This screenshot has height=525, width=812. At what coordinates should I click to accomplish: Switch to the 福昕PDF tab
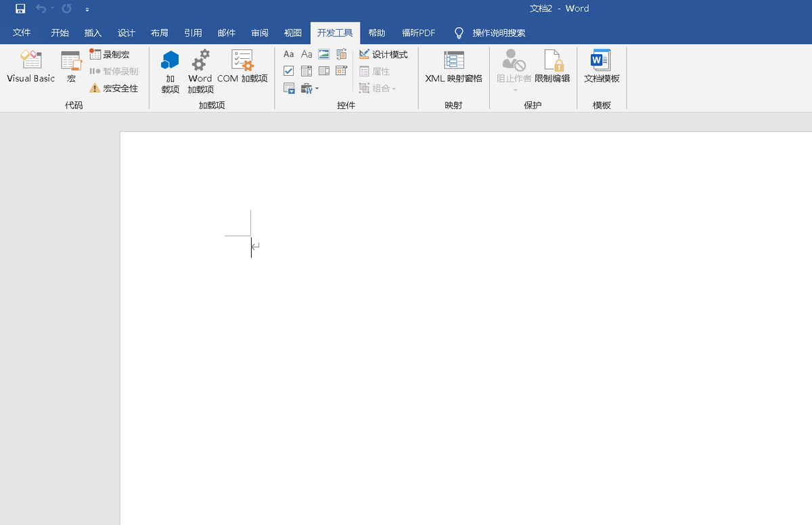(419, 32)
